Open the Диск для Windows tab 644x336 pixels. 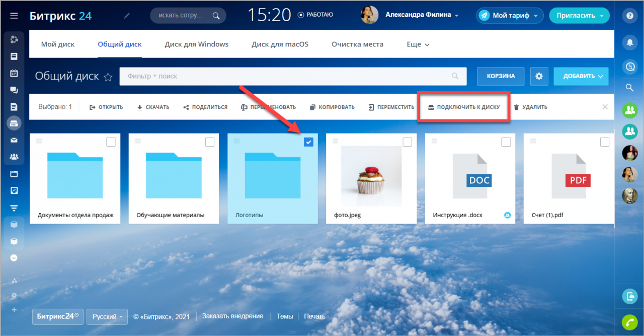[197, 44]
